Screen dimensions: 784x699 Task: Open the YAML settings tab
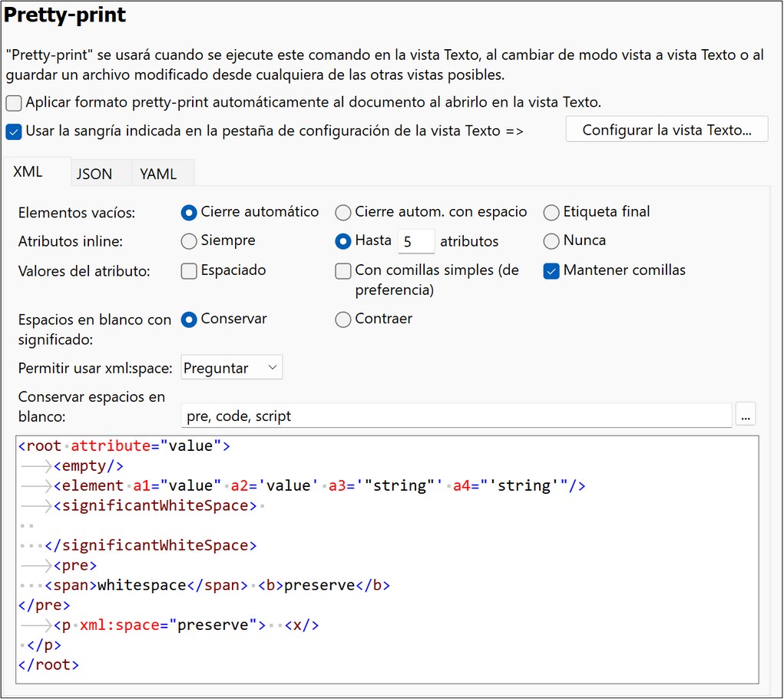pos(157,174)
